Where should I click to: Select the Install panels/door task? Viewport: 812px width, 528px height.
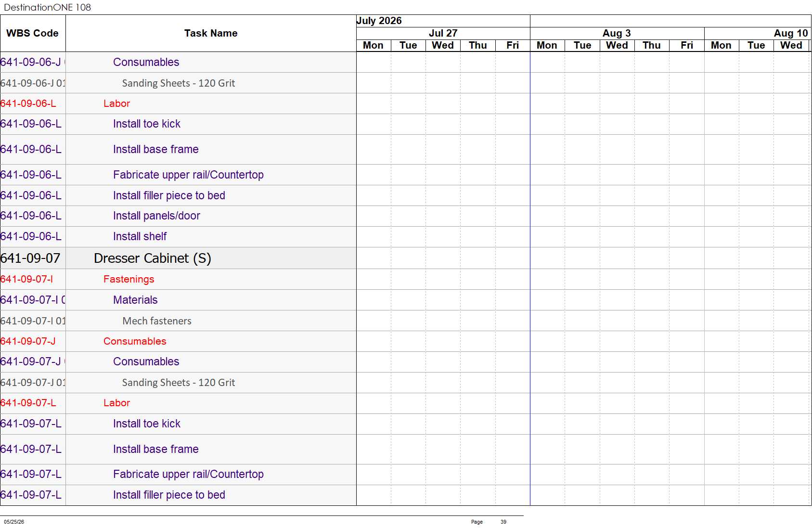(156, 216)
